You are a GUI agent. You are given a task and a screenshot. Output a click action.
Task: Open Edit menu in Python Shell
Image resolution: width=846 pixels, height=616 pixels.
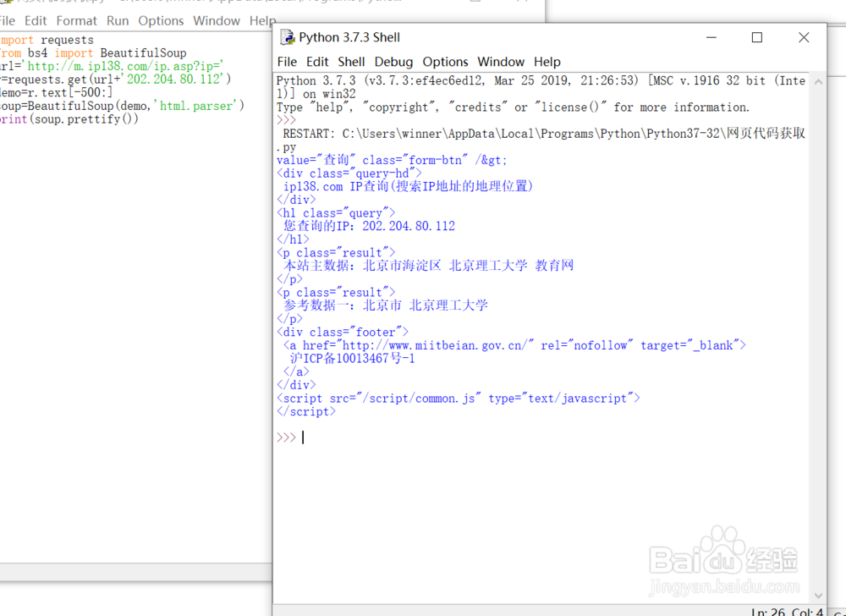point(317,62)
